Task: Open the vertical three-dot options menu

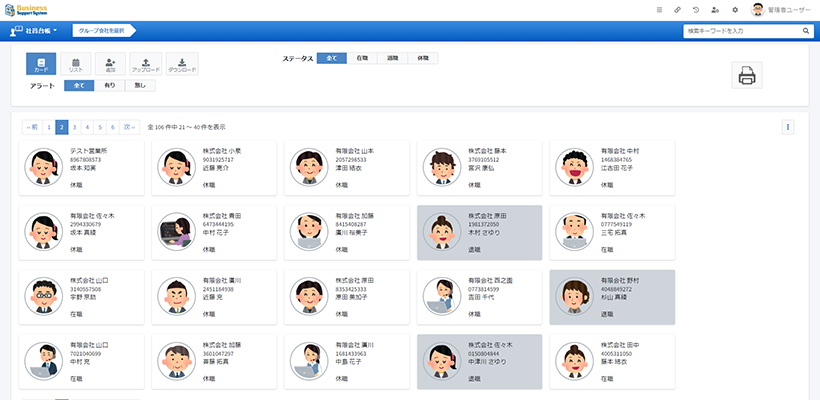Action: (788, 127)
